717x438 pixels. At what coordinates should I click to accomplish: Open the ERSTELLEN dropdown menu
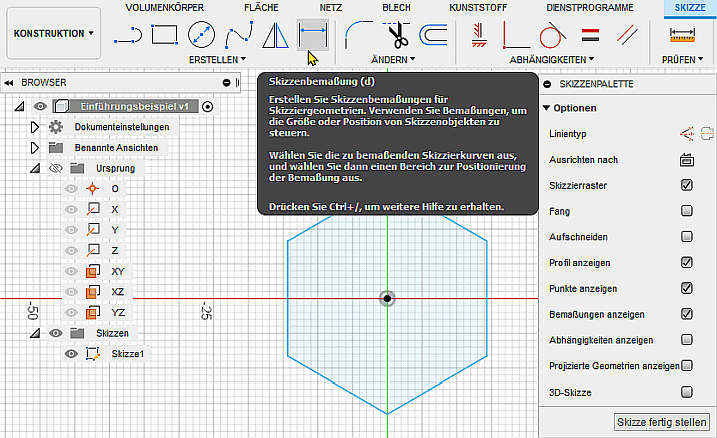(x=218, y=61)
